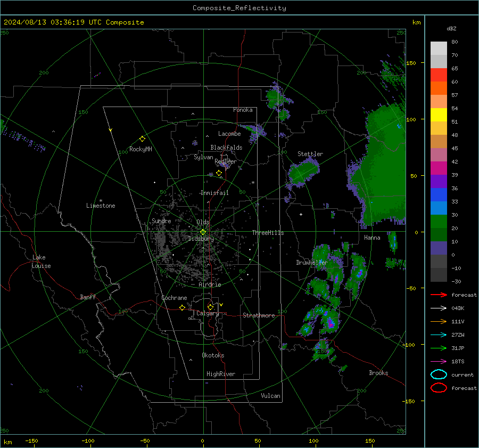This screenshot has width=479, height=448.
Task: Click the Limestone label
Action: point(101,206)
